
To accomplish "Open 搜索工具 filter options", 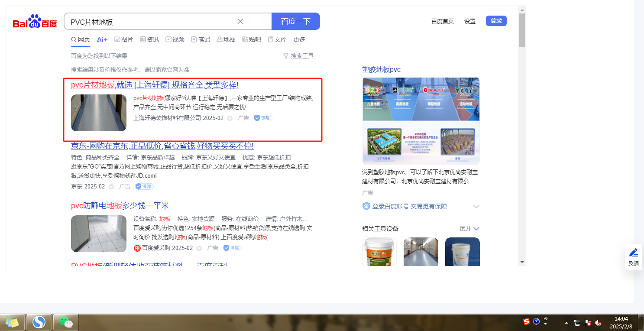I will coord(298,56).
